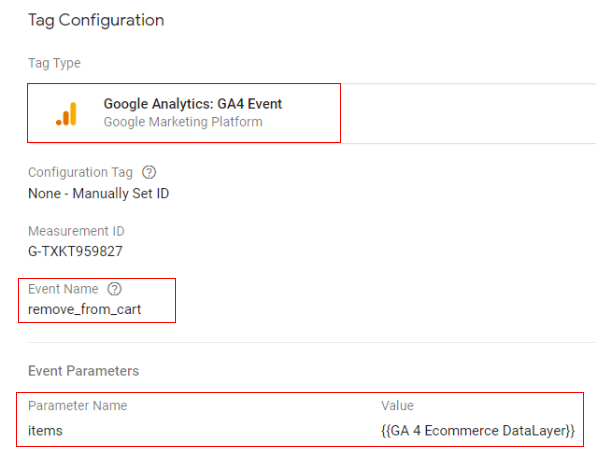Click the Tag Type label
This screenshot has width=596, height=455.
click(x=54, y=63)
